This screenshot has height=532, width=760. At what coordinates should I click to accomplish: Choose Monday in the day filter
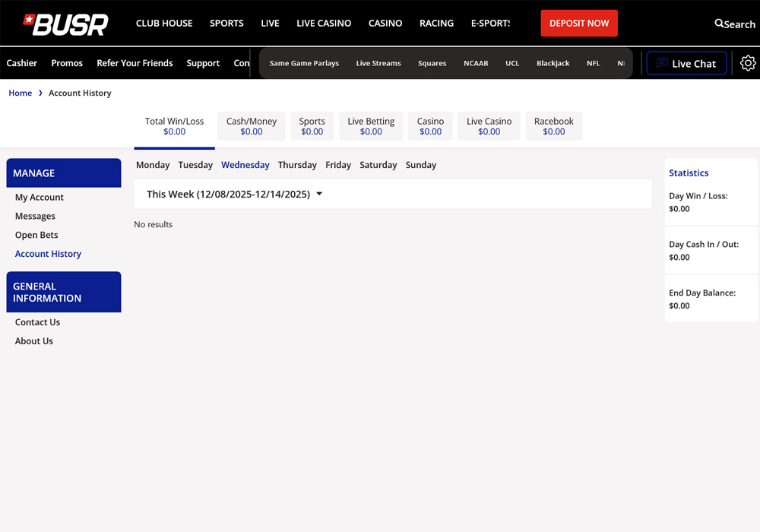(x=153, y=165)
